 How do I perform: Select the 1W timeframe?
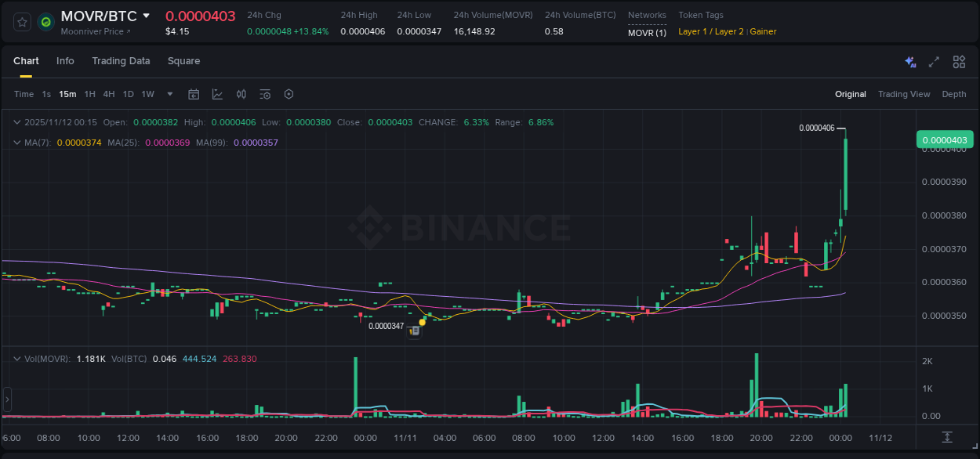coord(147,94)
